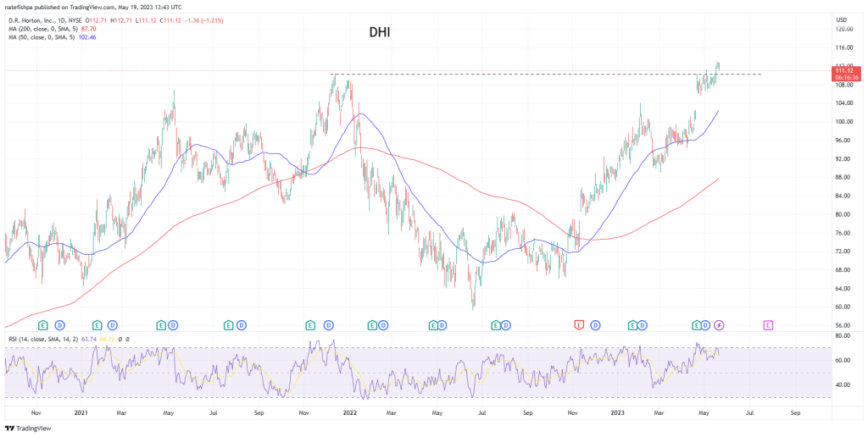Click the natefishpa published header text
This screenshot has width=868, height=437.
point(93,6)
